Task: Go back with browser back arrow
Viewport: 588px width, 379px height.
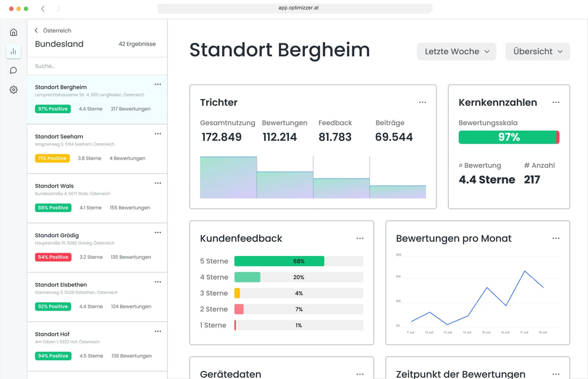Action: [x=43, y=9]
